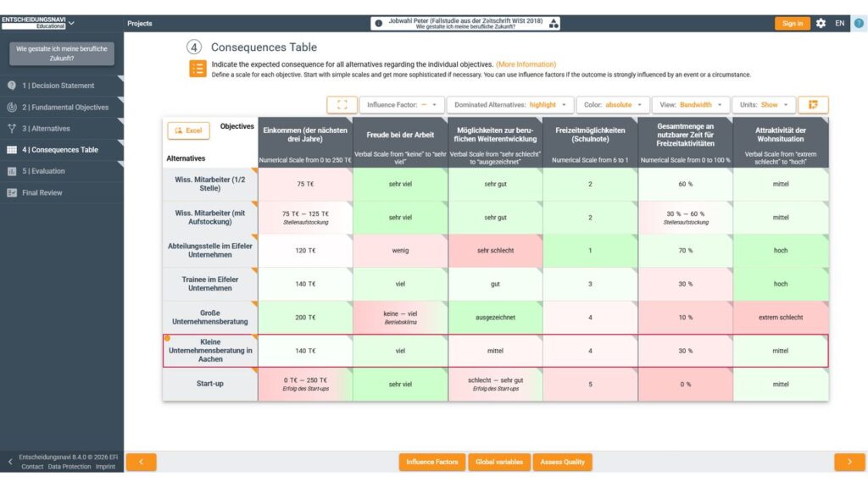The height and width of the screenshot is (488, 868).
Task: Go to next step with right arrow
Action: click(x=849, y=462)
